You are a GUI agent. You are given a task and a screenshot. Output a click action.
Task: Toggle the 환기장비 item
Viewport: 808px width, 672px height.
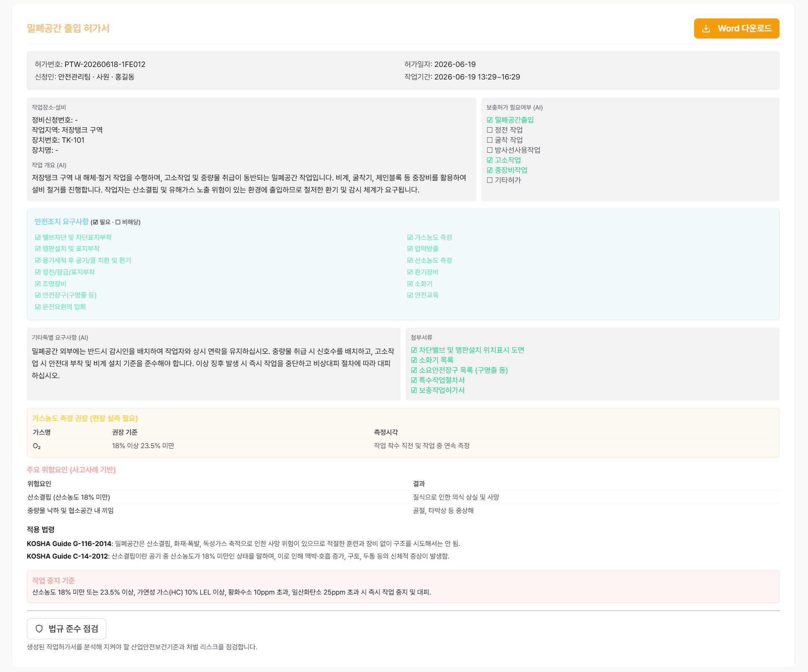(x=423, y=272)
